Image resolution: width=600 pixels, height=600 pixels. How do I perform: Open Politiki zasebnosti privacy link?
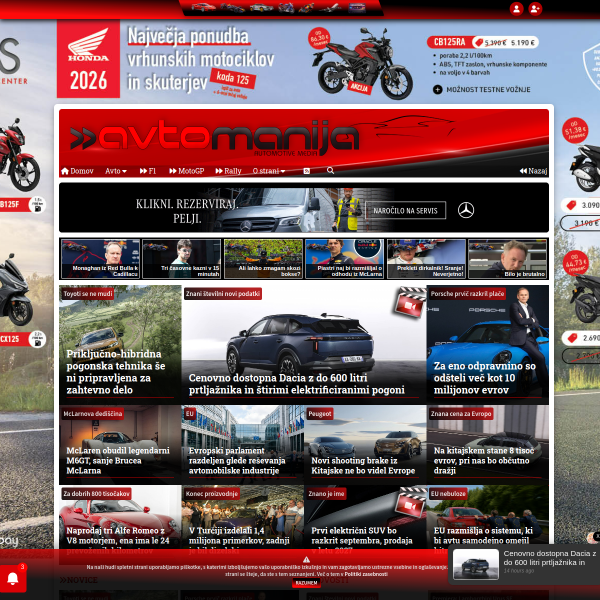(x=366, y=574)
